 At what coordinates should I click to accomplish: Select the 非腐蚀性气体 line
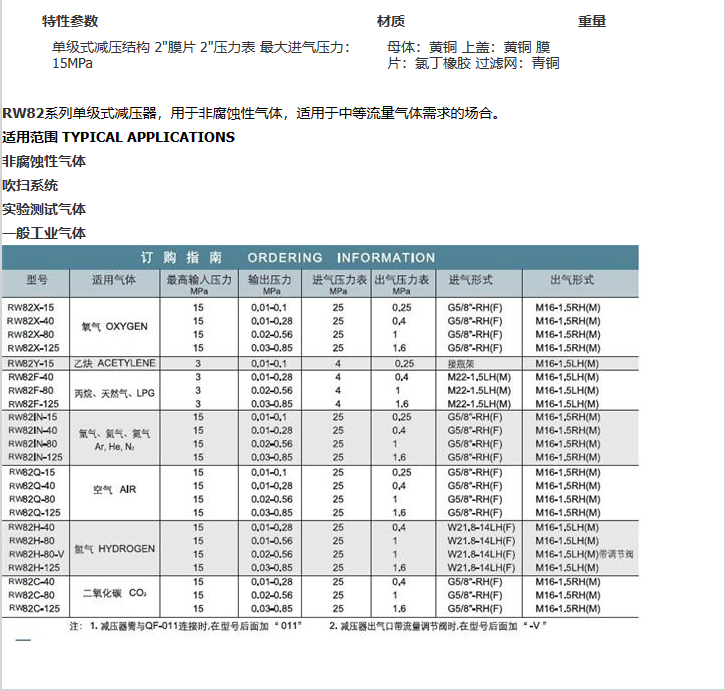[44, 161]
